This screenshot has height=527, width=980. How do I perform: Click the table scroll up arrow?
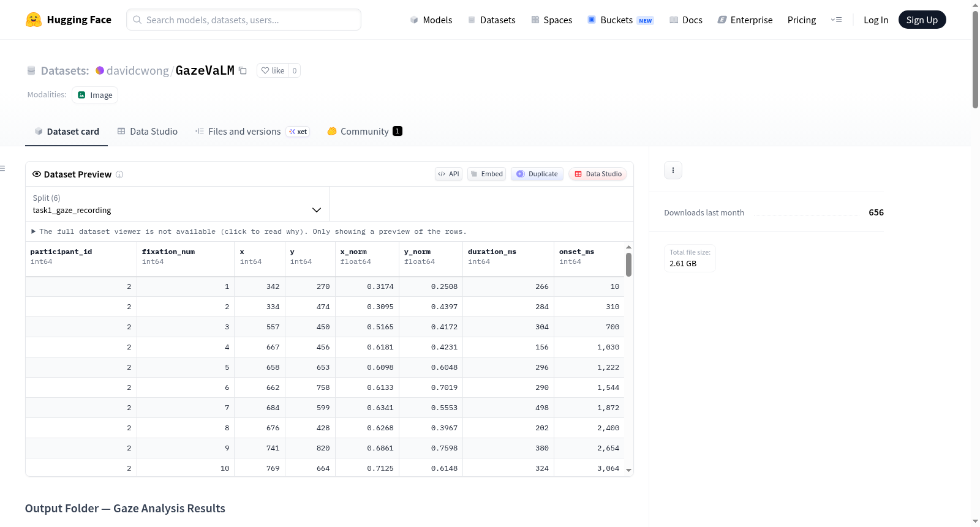click(x=628, y=247)
